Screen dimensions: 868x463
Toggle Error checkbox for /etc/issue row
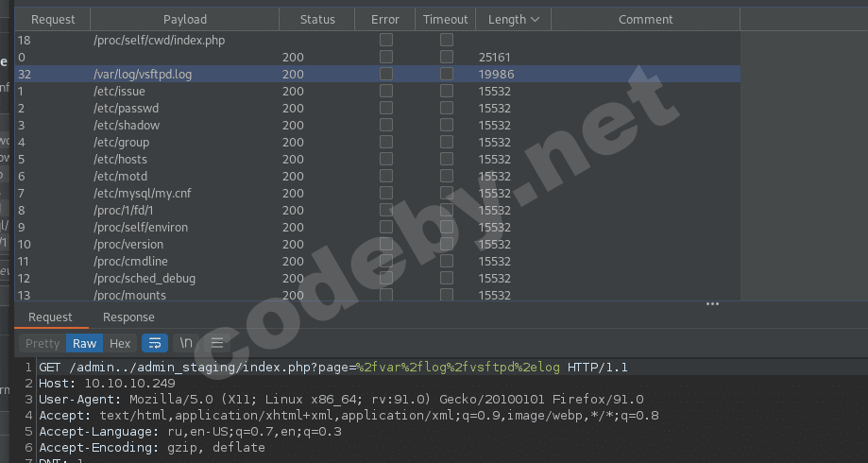tap(386, 91)
